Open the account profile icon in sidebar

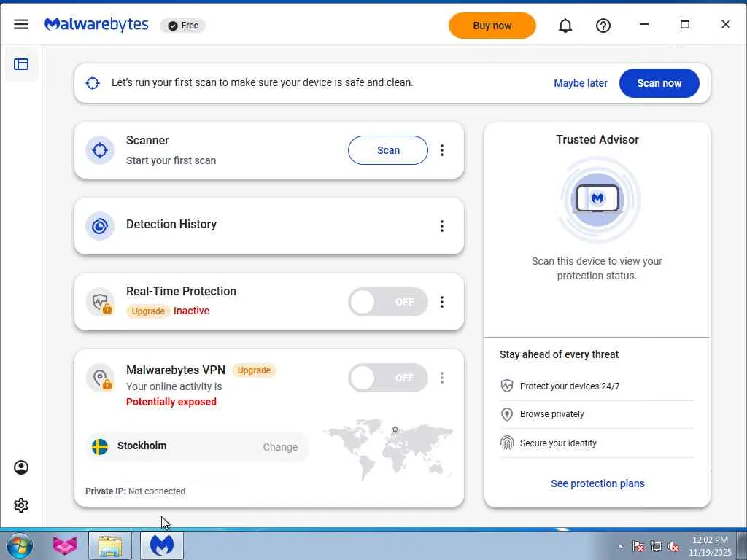pos(21,467)
